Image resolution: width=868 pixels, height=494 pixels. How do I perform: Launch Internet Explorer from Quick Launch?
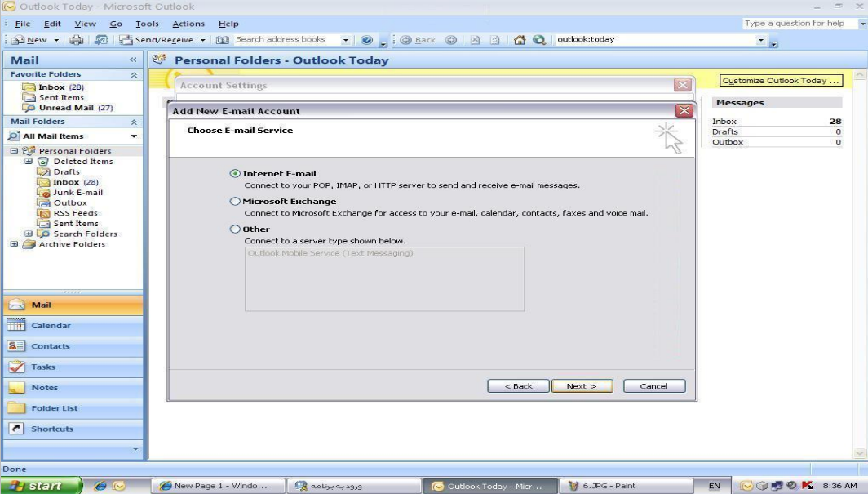tap(100, 486)
